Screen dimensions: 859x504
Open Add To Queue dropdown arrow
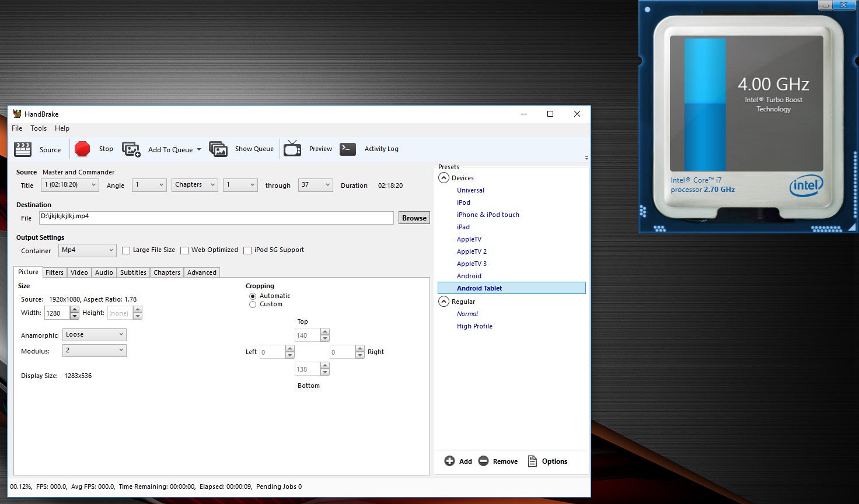click(199, 149)
